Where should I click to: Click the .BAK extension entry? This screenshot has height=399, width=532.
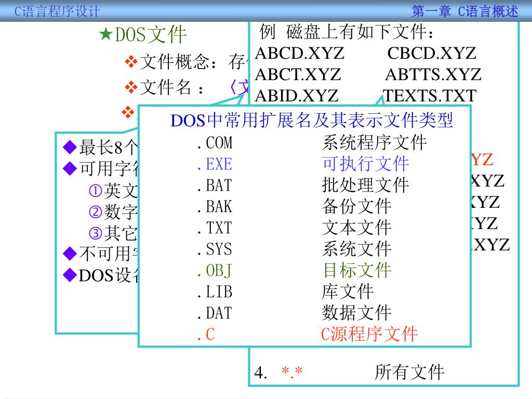(215, 207)
